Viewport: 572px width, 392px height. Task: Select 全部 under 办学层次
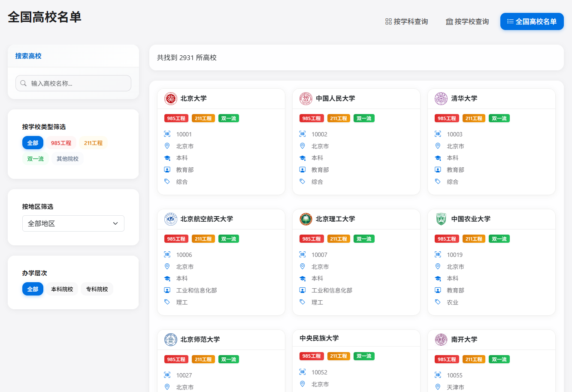tap(33, 289)
